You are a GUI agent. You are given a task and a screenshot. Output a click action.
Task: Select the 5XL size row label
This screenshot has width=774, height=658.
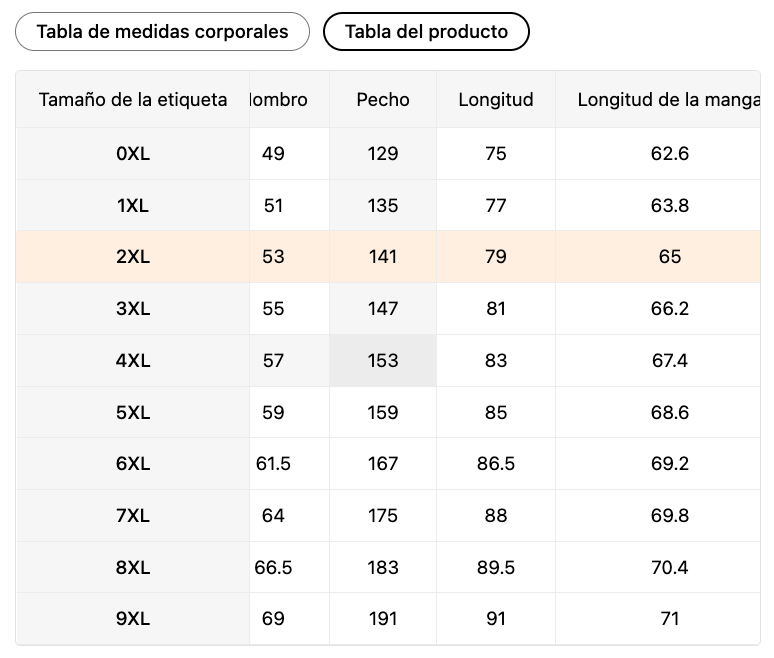(x=133, y=412)
